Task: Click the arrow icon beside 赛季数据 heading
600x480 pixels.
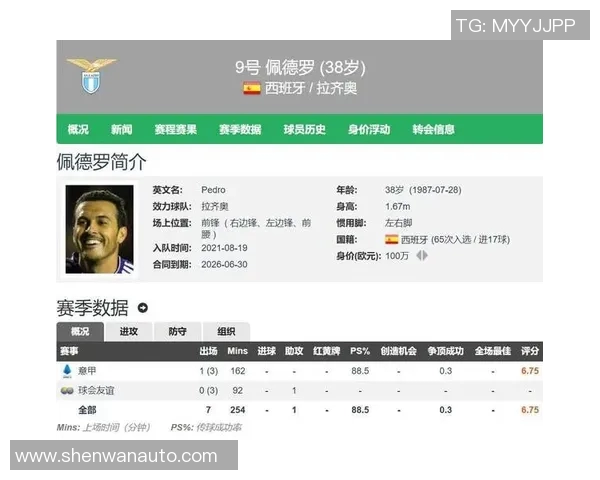Action: pos(143,308)
